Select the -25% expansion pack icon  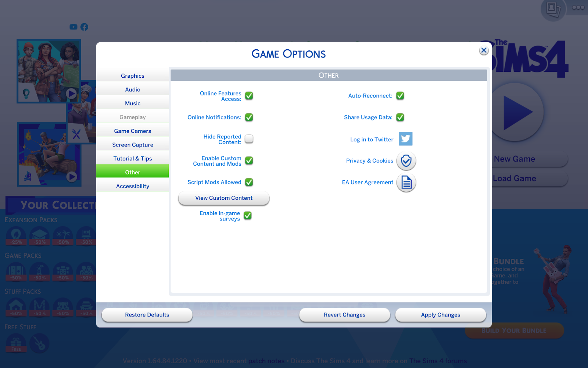(16, 236)
